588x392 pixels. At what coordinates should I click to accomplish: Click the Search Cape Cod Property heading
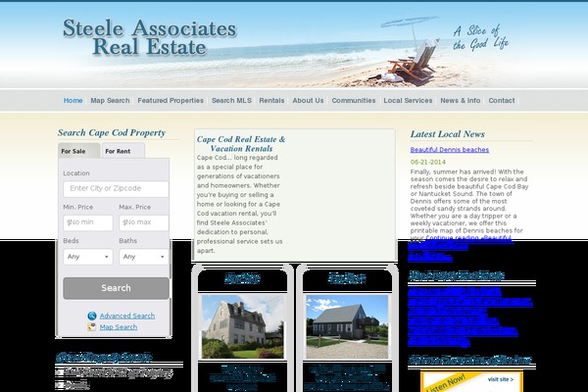(112, 133)
